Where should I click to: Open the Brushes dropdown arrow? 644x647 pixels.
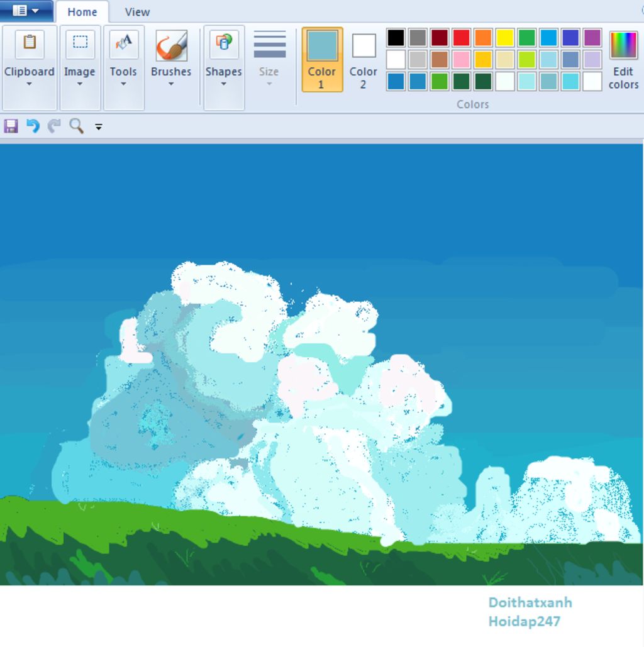171,84
